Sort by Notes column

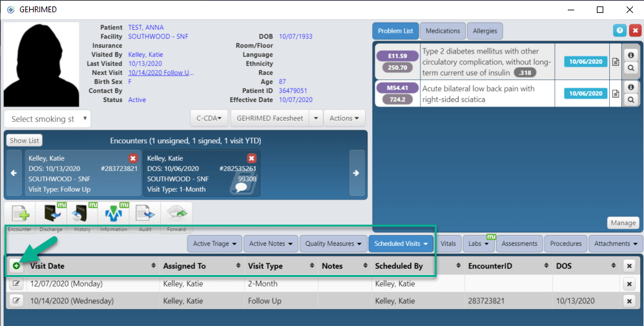[345, 266]
